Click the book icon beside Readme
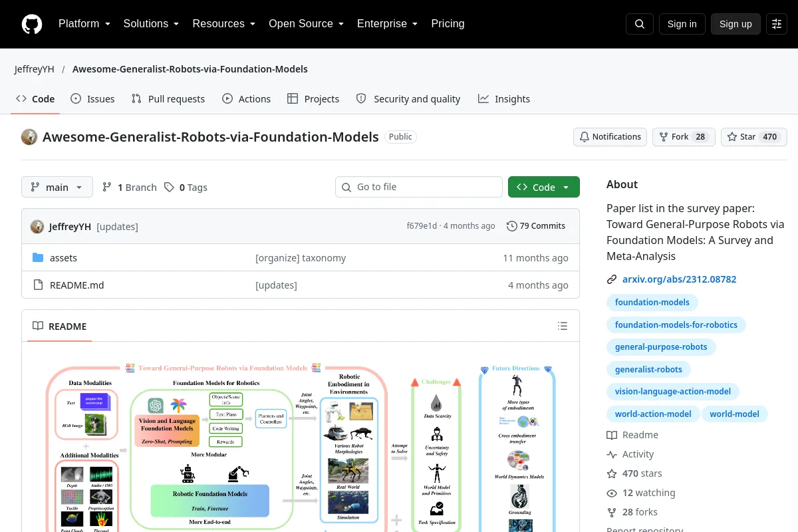The height and width of the screenshot is (532, 798). (x=612, y=435)
